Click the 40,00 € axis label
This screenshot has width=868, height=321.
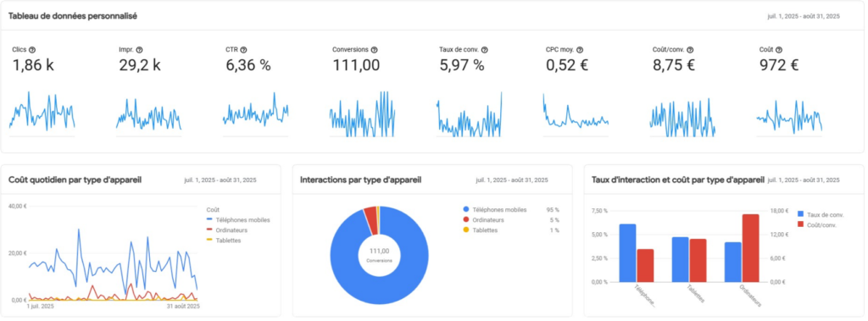[x=19, y=206]
